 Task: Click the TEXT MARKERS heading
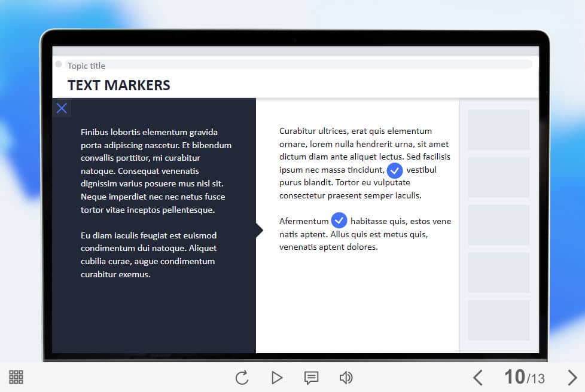(x=119, y=85)
